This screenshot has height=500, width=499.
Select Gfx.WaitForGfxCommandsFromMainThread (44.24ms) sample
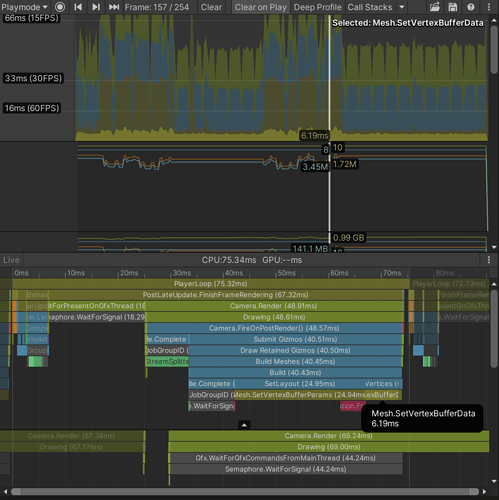click(286, 458)
